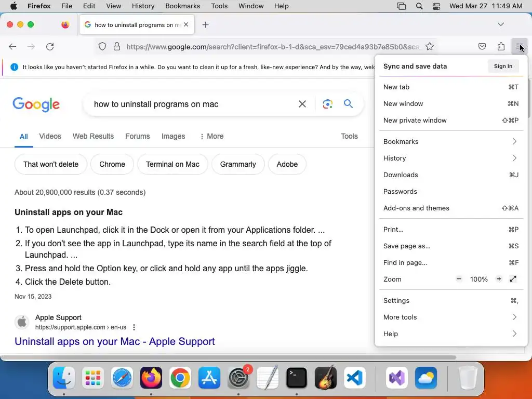Open Finder in the Dock
The image size is (532, 399).
[x=64, y=378]
